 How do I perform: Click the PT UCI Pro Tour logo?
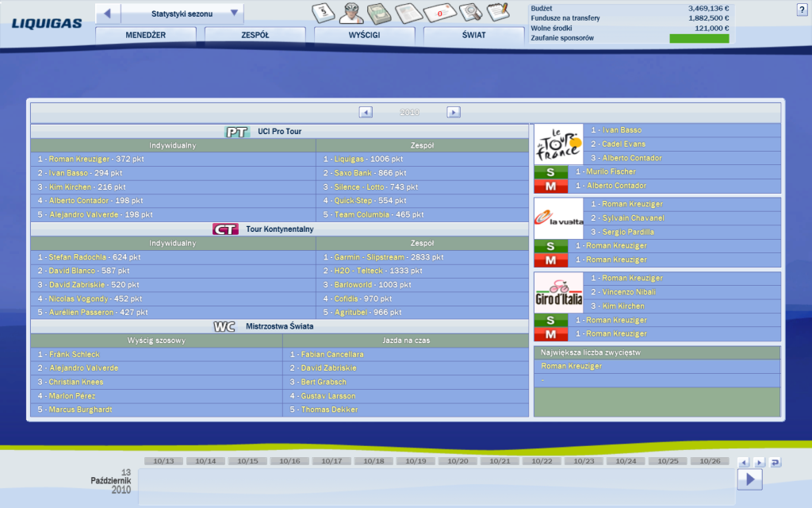click(x=236, y=132)
